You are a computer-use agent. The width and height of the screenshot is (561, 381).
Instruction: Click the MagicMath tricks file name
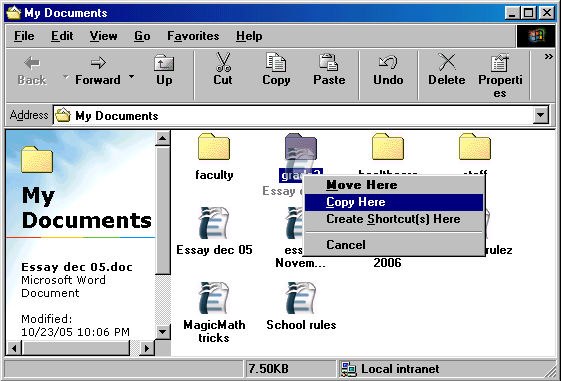click(214, 331)
